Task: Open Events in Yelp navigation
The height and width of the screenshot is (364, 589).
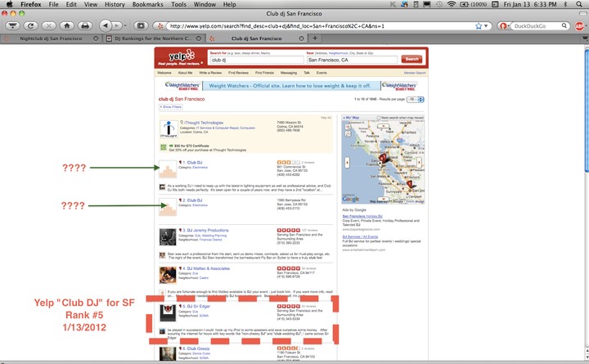Action: pyautogui.click(x=321, y=73)
